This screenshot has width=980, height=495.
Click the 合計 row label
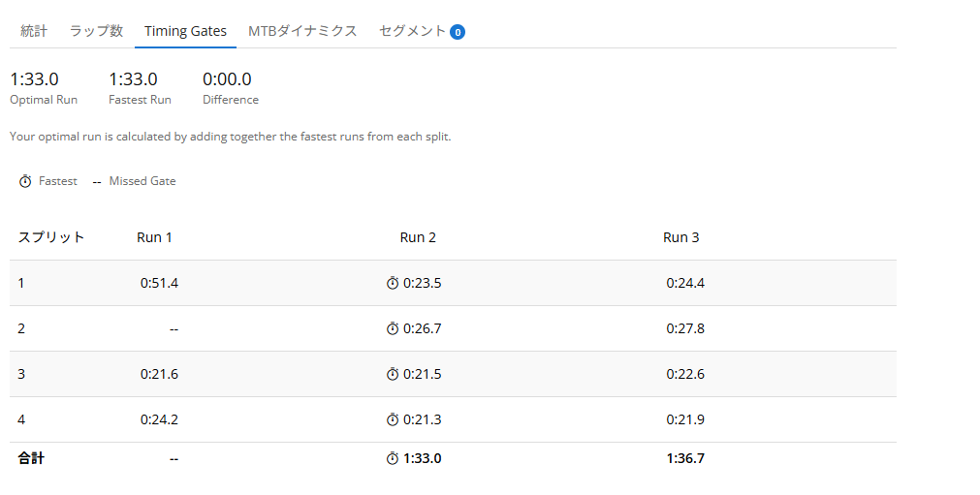(x=31, y=458)
